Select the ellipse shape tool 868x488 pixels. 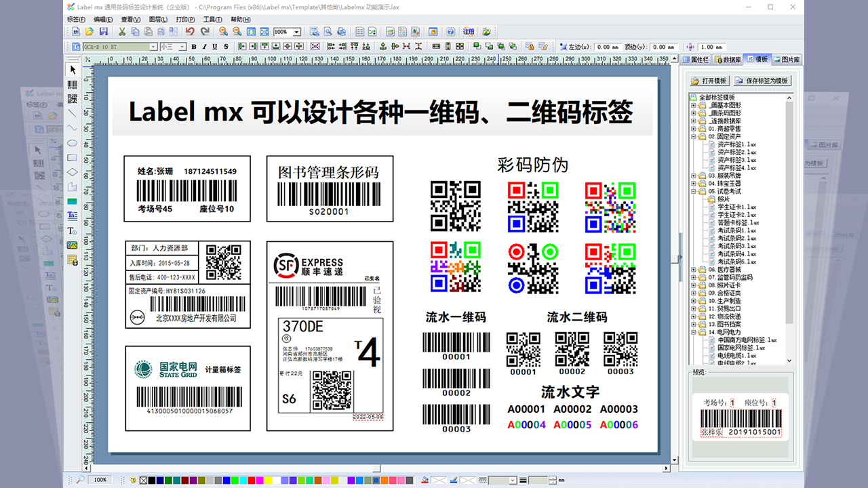click(73, 142)
